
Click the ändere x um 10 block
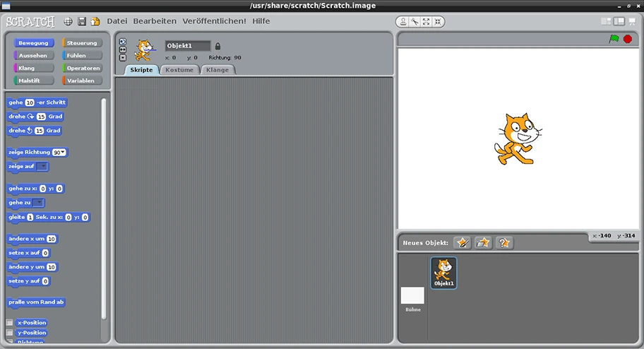click(x=32, y=239)
